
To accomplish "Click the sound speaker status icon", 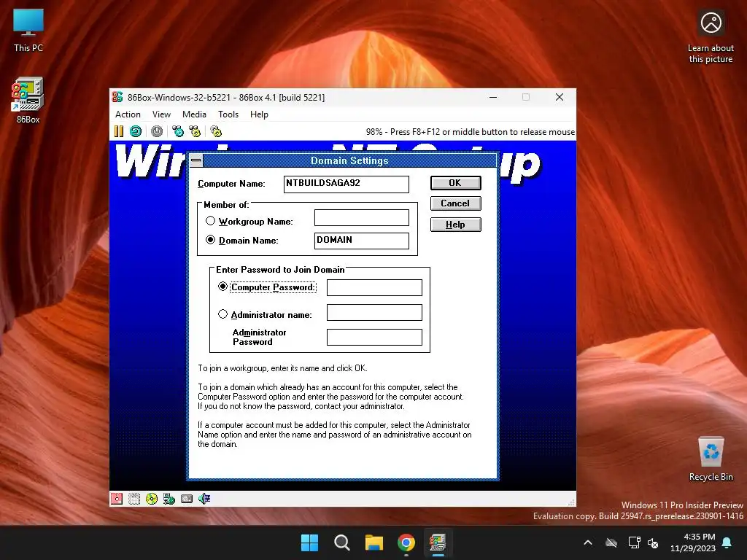I will pyautogui.click(x=204, y=499).
